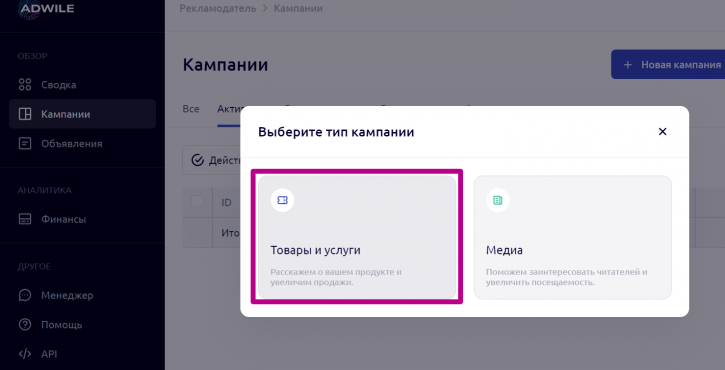Click the Выберите тип кампании dialog title
725x370 pixels.
coord(336,132)
